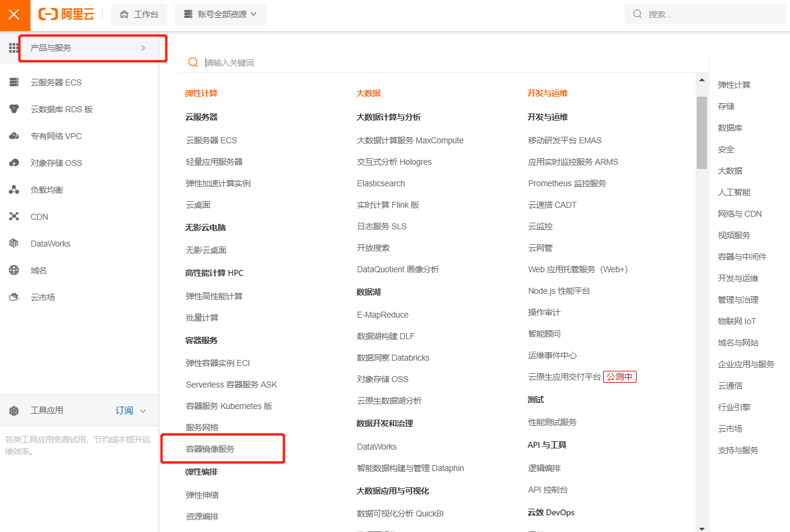Click the product list scrollbar thumb

click(x=702, y=133)
